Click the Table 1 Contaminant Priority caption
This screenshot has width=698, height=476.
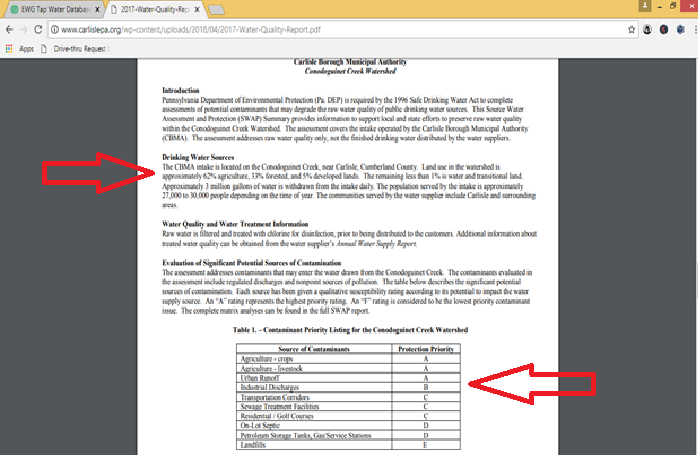pyautogui.click(x=350, y=330)
